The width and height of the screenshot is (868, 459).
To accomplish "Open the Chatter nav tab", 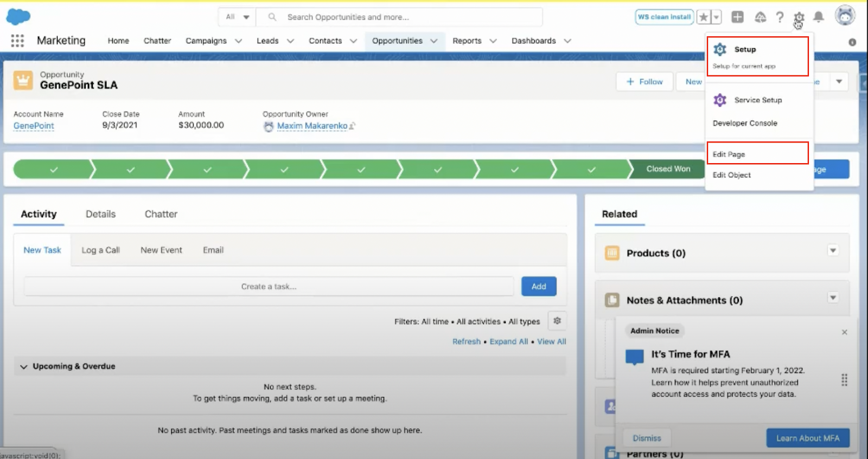I will click(157, 41).
